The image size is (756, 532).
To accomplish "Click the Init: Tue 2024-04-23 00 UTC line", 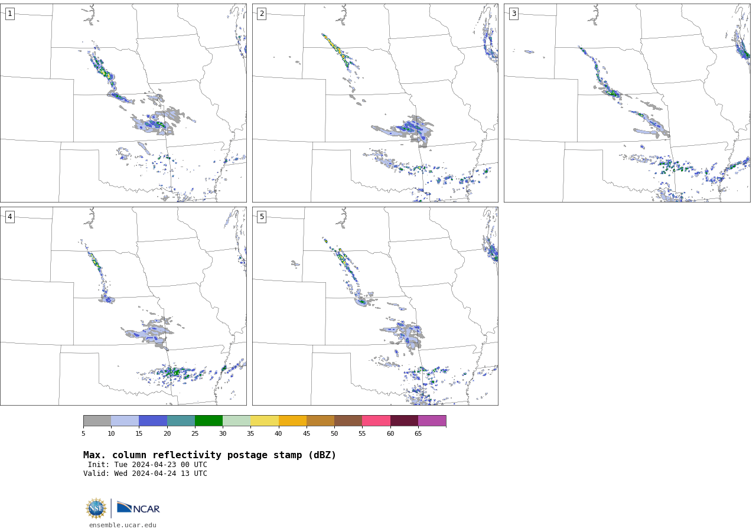I will (148, 465).
